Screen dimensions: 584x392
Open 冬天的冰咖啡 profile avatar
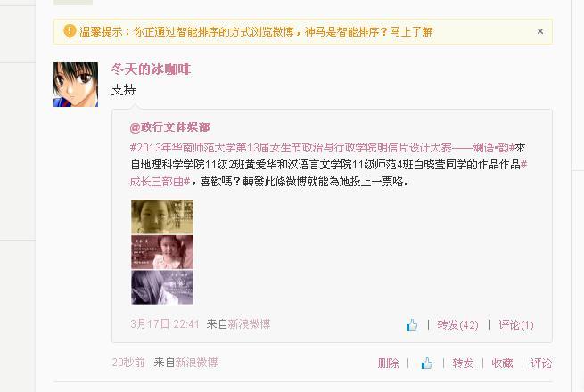click(76, 85)
